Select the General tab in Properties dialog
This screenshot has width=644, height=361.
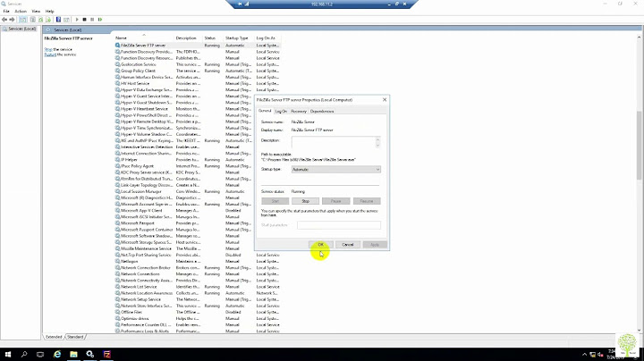[x=265, y=111]
